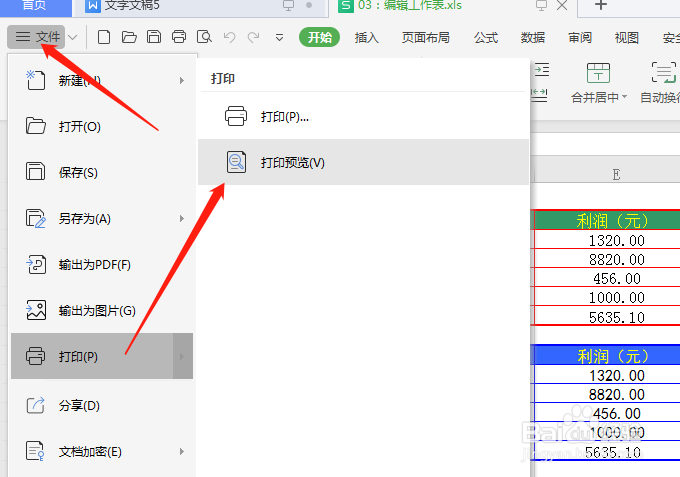Image resolution: width=680 pixels, height=477 pixels.
Task: Click the printer toolbar icon
Action: pos(179,37)
